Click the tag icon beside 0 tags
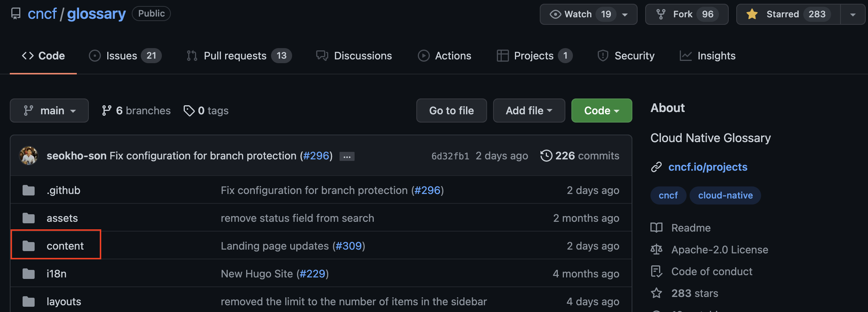 click(189, 111)
